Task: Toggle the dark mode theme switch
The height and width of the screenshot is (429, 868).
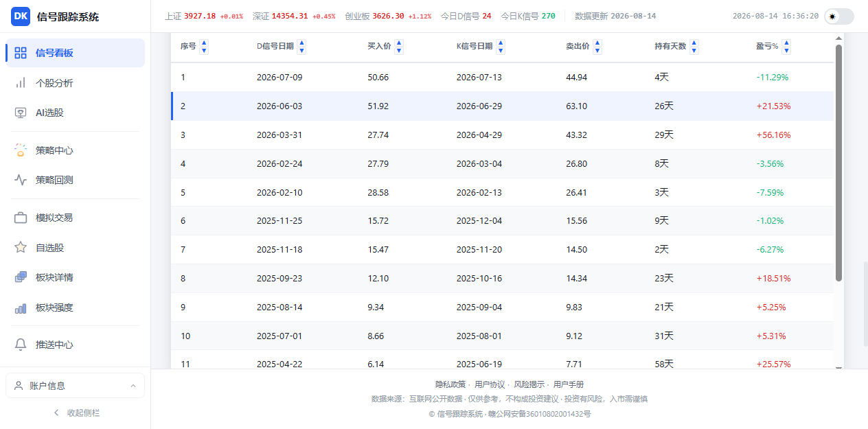Action: click(x=839, y=16)
